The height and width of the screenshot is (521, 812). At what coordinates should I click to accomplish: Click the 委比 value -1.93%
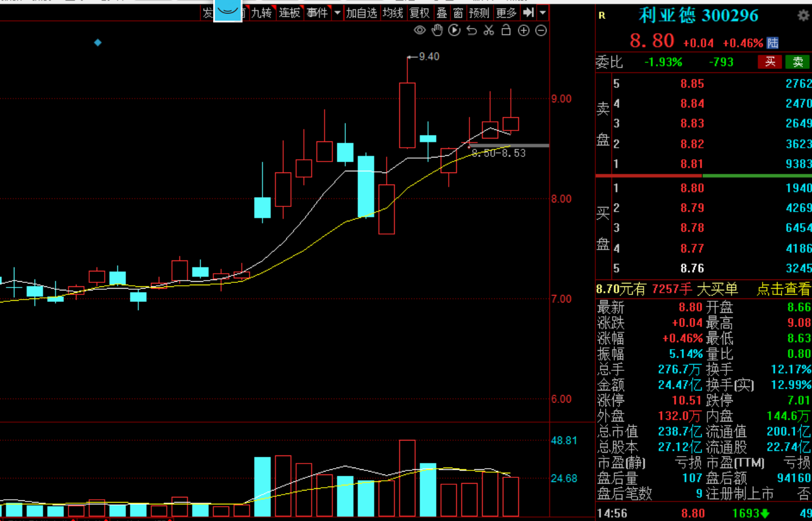point(663,62)
